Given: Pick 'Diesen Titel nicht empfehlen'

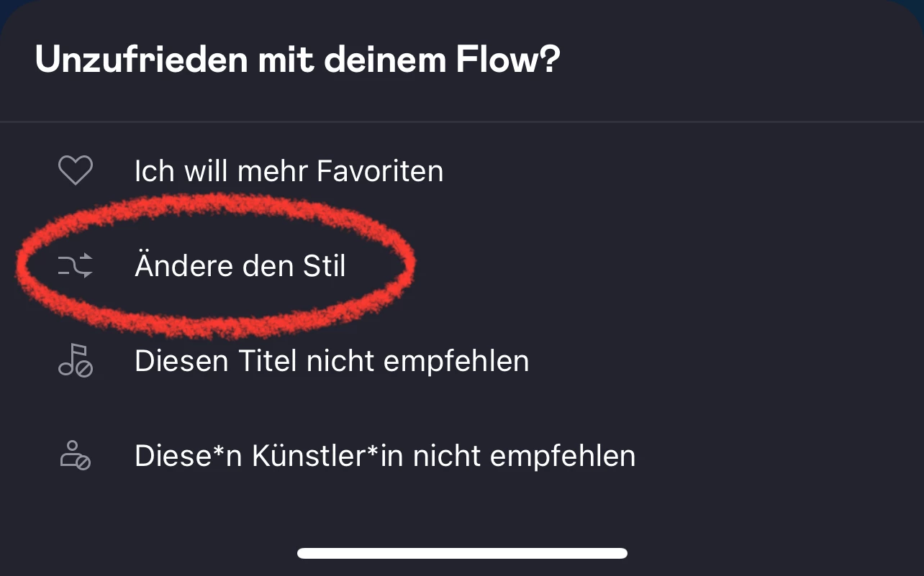Looking at the screenshot, I should point(331,361).
